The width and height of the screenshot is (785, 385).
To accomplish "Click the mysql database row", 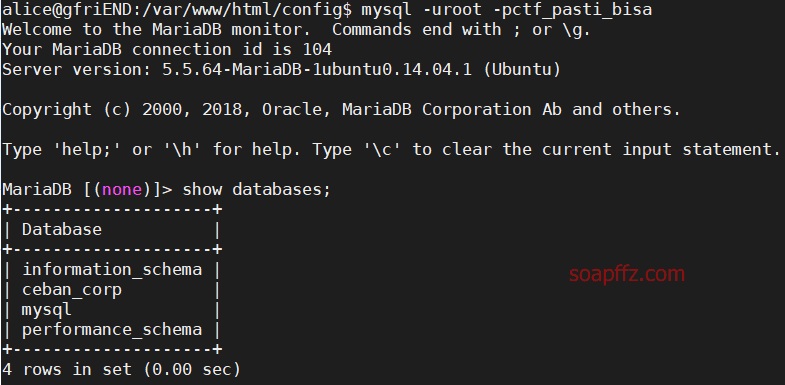I will click(112, 310).
